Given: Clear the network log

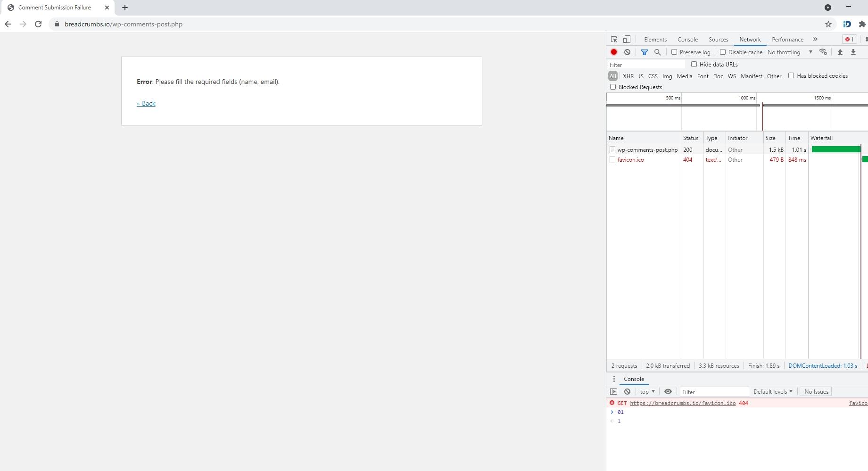Looking at the screenshot, I should pos(627,52).
